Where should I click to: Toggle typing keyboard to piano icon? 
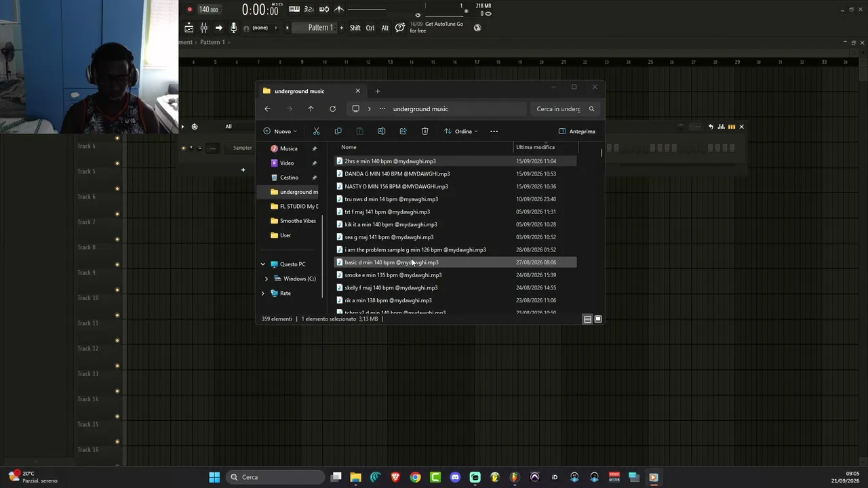point(294,9)
